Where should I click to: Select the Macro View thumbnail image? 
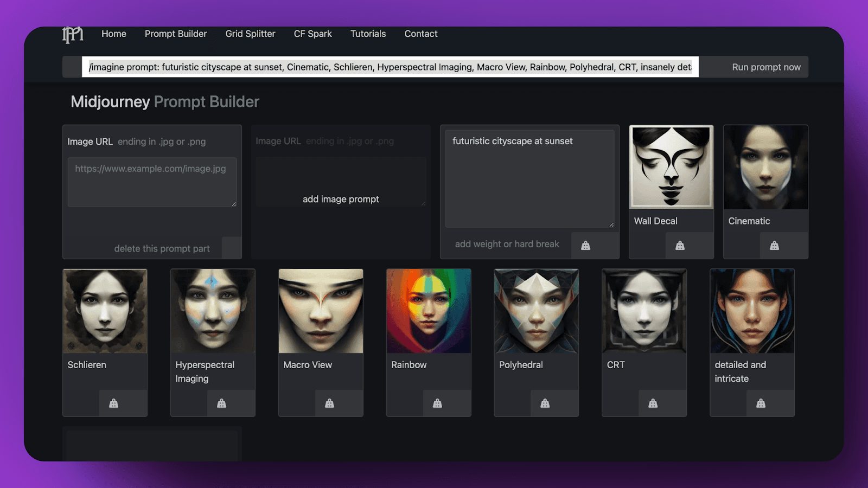tap(321, 311)
